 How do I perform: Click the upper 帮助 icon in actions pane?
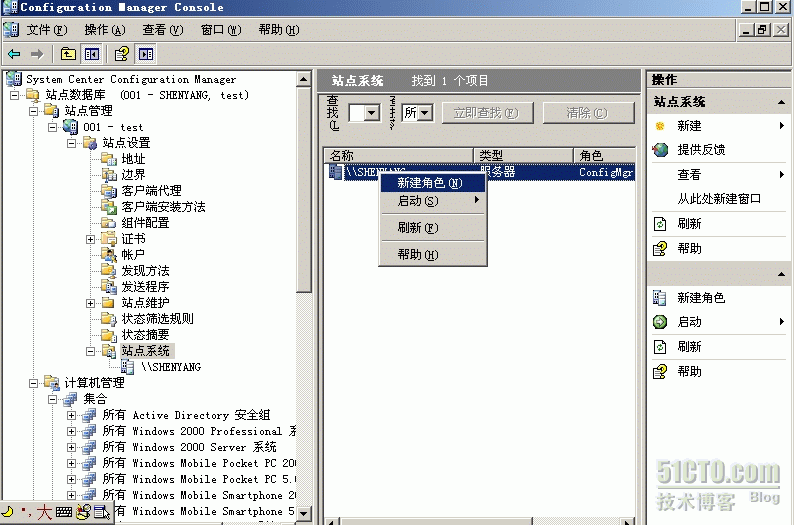(x=660, y=249)
